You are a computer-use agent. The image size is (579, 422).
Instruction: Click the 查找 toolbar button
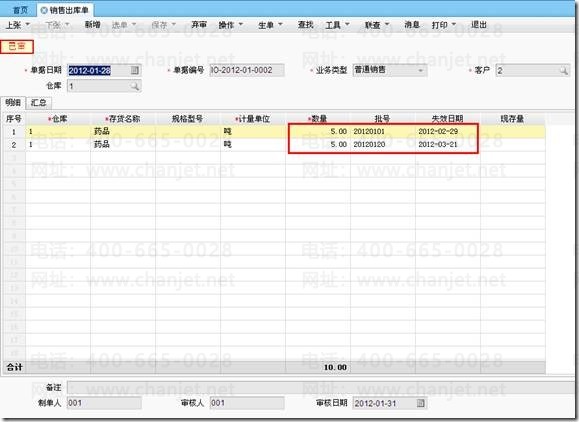305,25
